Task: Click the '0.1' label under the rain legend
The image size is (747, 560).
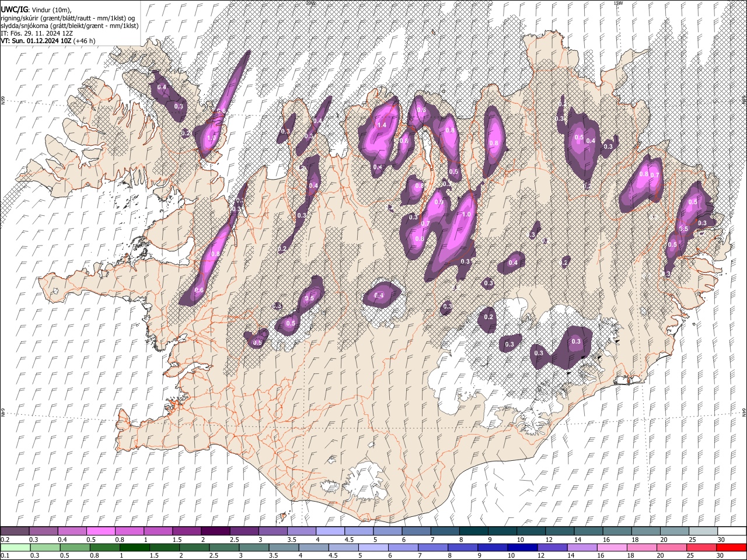Action: pos(4,555)
